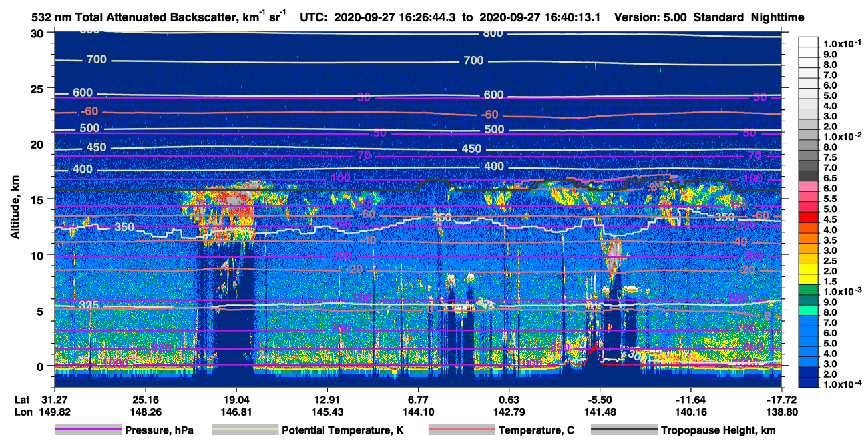The height and width of the screenshot is (445, 868).
Task: Select latitude value 6.77
Action: click(418, 400)
